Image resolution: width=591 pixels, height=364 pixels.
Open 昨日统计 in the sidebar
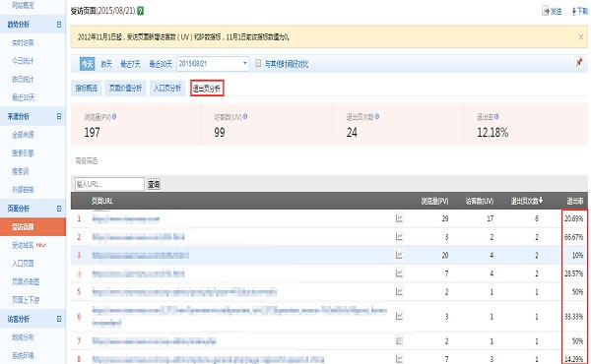[x=23, y=80]
